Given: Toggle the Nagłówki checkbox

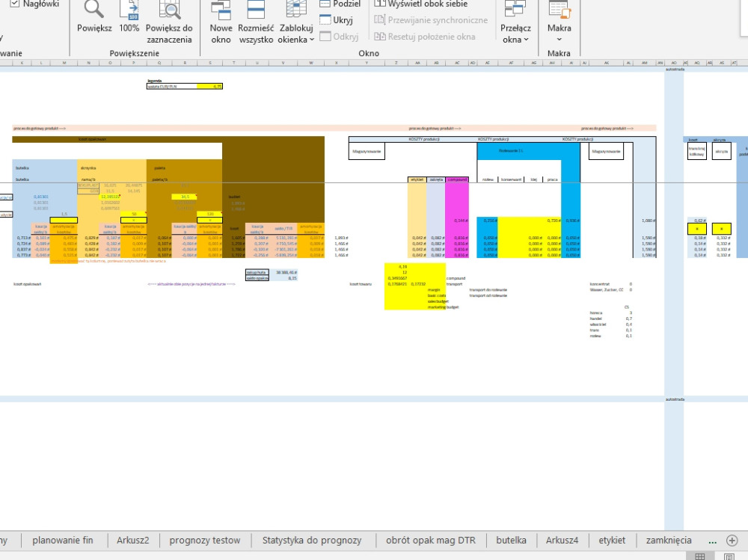Looking at the screenshot, I should [15, 3].
